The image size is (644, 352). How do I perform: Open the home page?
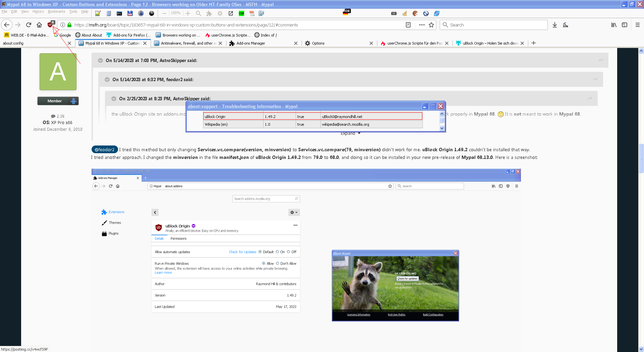[x=39, y=25]
